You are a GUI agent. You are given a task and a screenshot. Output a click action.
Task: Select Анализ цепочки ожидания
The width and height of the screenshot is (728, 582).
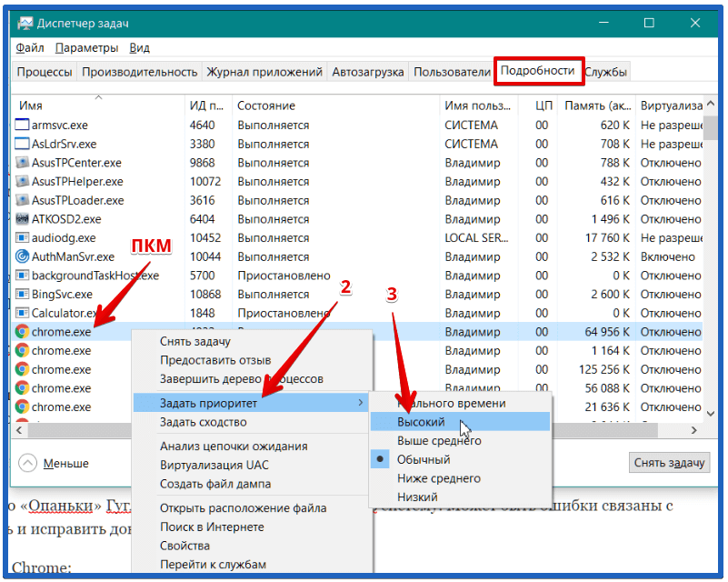(x=253, y=447)
